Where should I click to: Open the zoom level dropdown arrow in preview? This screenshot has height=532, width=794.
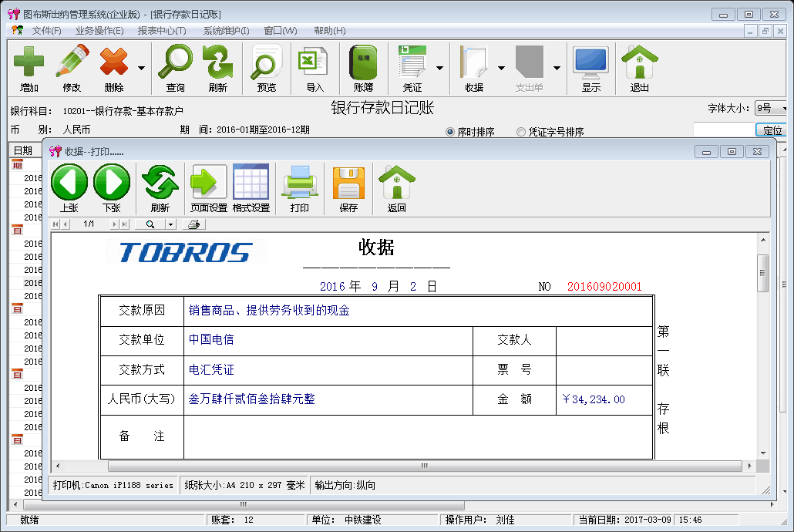pyautogui.click(x=170, y=224)
